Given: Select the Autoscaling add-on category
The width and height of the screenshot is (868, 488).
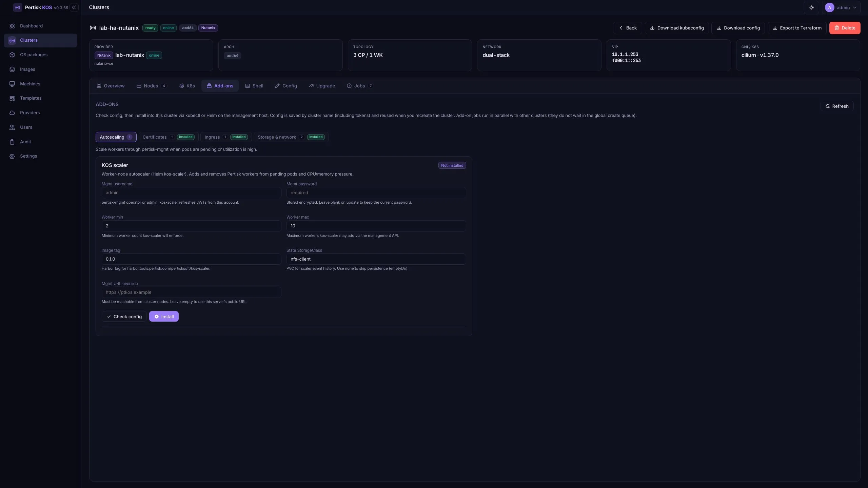Looking at the screenshot, I should point(116,137).
